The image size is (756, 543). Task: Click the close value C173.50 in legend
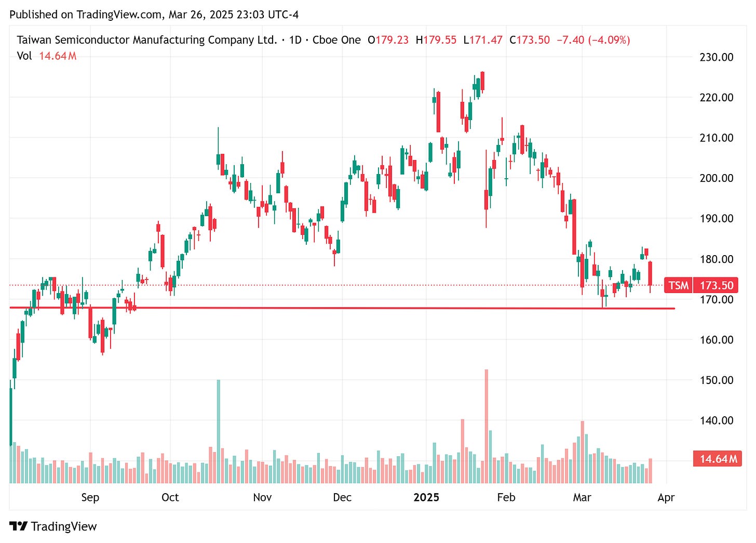pyautogui.click(x=530, y=39)
